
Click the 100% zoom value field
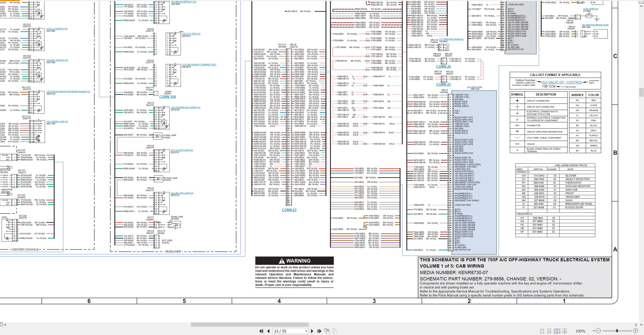coord(580,331)
